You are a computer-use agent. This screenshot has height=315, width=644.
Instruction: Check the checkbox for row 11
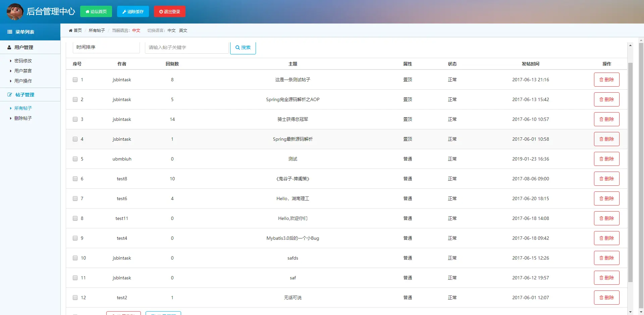click(75, 278)
